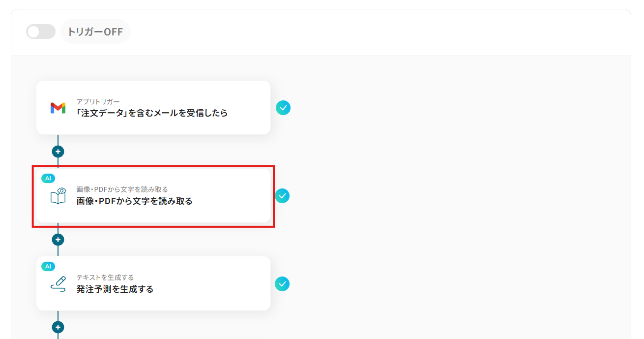The height and width of the screenshot is (339, 644).
Task: Click AI badge on the OCR card
Action: point(48,178)
